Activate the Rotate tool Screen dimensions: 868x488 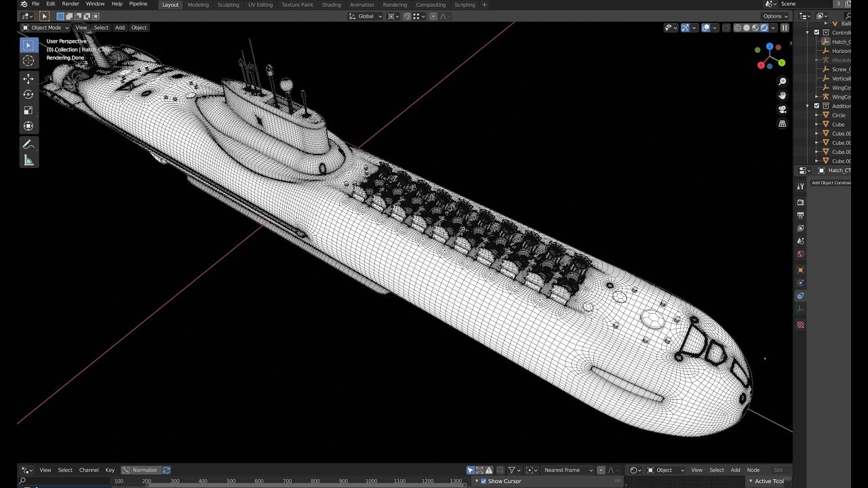[x=28, y=95]
